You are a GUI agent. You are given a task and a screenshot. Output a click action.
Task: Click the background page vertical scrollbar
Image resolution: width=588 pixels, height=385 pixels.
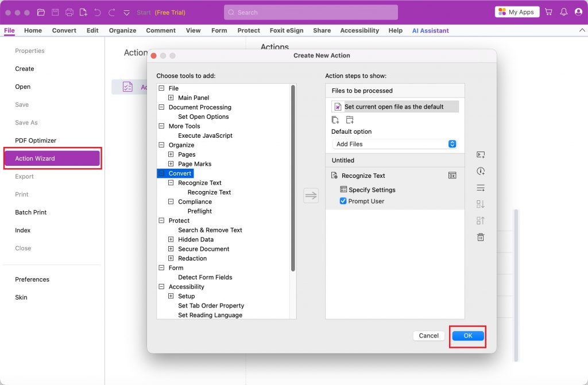pos(516,285)
